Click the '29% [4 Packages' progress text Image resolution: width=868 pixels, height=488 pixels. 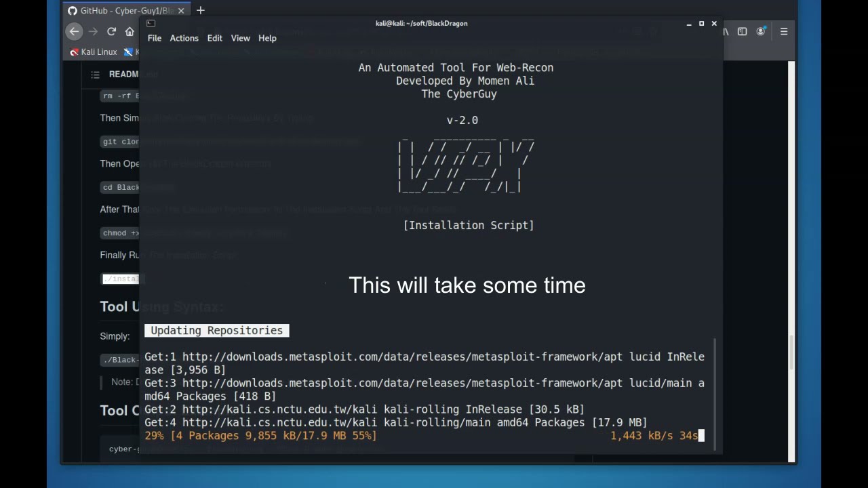(x=260, y=436)
